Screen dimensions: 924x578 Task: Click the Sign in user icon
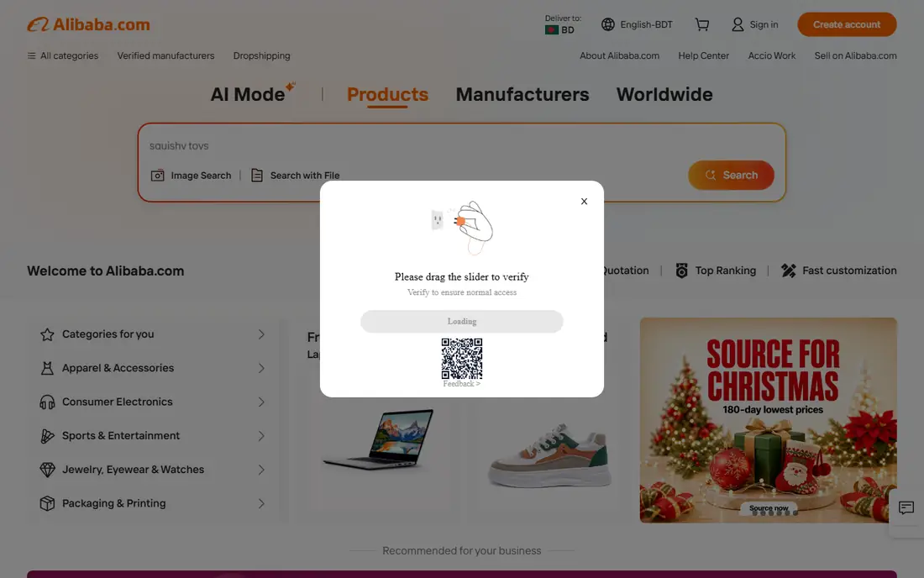tap(738, 24)
